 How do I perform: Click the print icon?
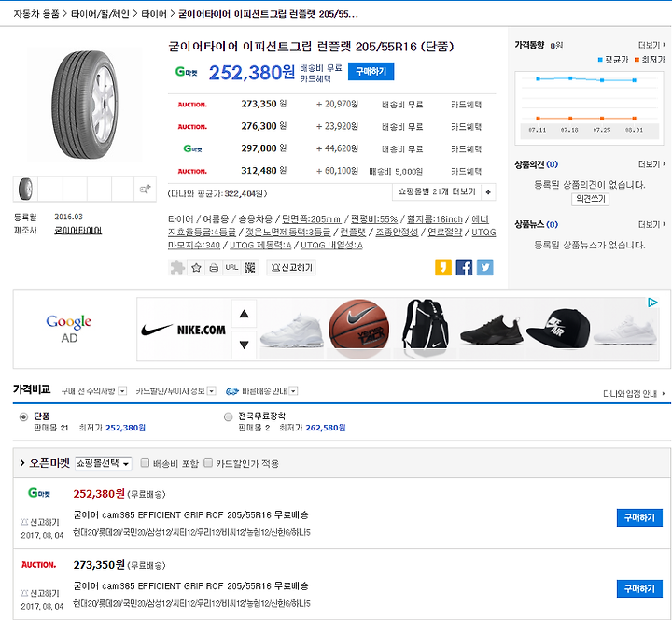[x=214, y=268]
